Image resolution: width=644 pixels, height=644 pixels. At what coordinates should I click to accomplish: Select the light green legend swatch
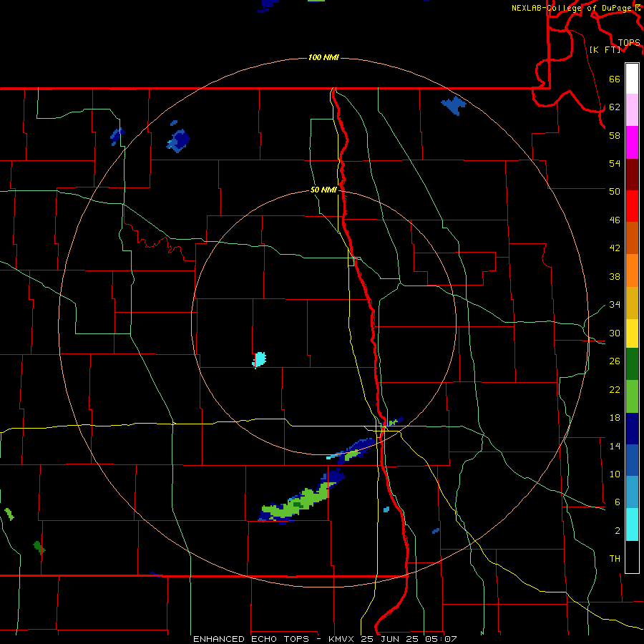click(632, 396)
